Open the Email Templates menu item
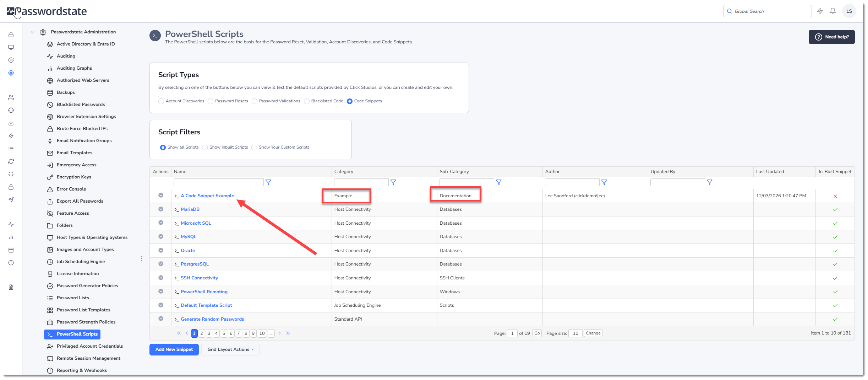 pos(74,153)
